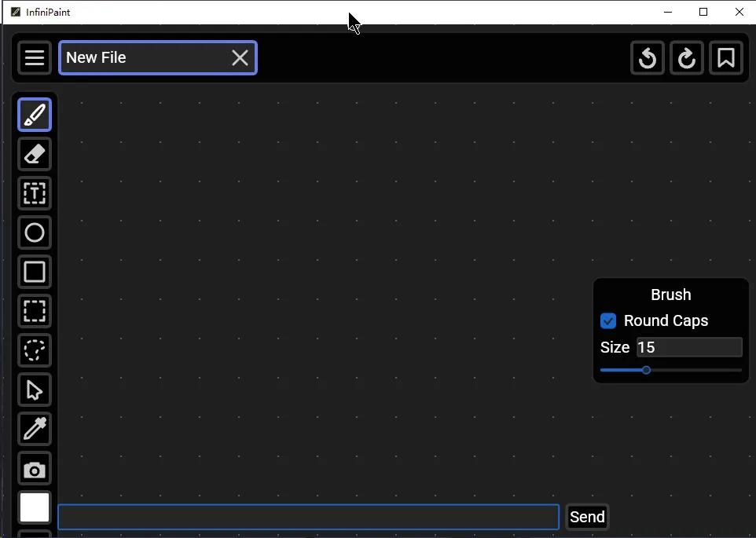Viewport: 756px width, 538px height.
Task: Click the InfiniPaint app icon in title bar
Action: tap(16, 12)
